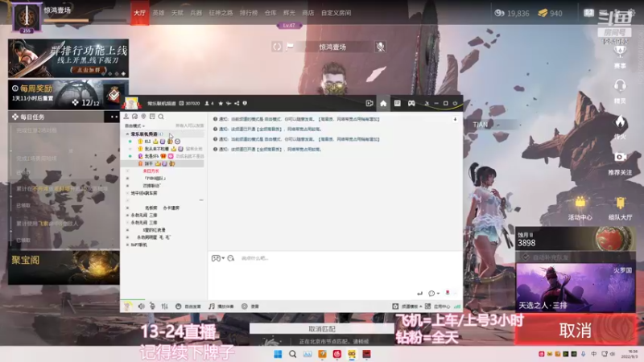644x362 pixels.
Task: Open the app center grid icon
Action: (428, 306)
